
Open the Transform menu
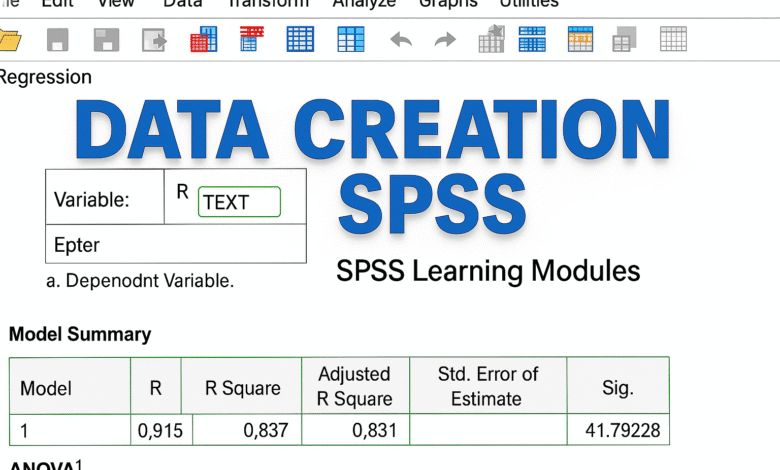click(x=268, y=3)
